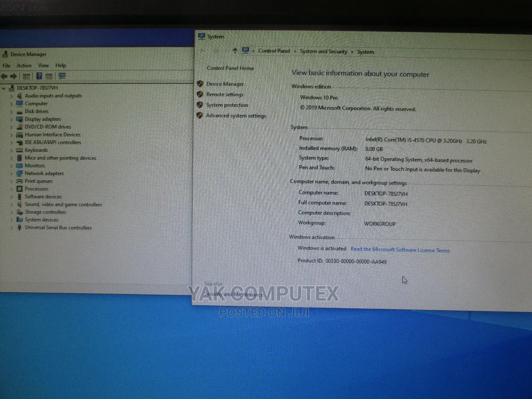This screenshot has width=532, height=399.
Task: Select the DESKTOP-78SJ7VH root label
Action: (x=37, y=88)
